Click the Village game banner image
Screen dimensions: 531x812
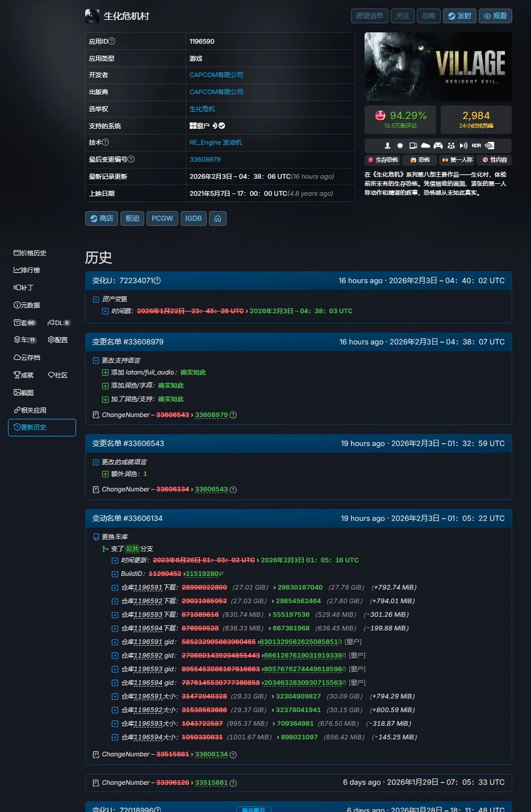(x=437, y=66)
